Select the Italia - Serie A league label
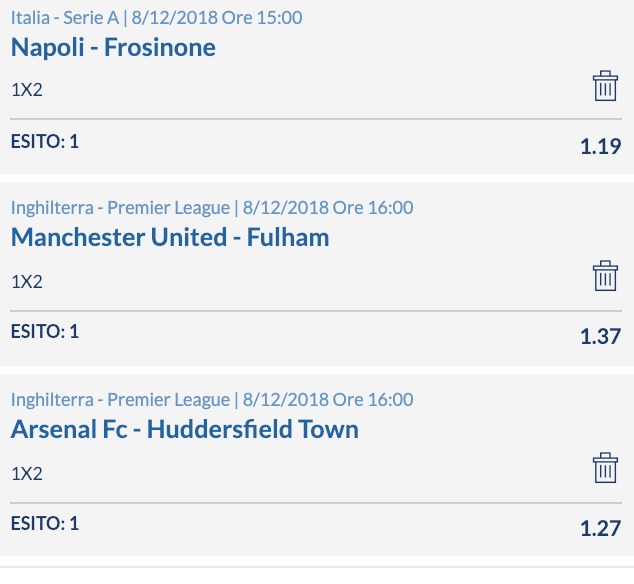The image size is (634, 584). [65, 18]
